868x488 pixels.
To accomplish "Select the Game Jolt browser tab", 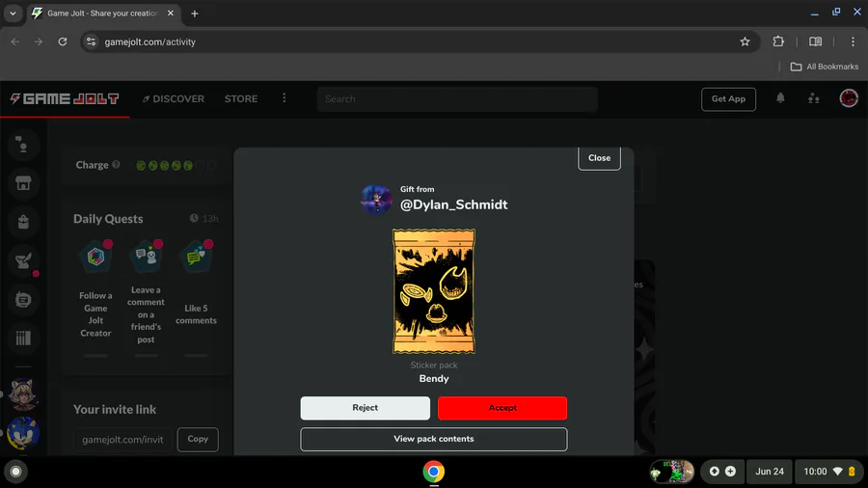I will click(x=103, y=14).
